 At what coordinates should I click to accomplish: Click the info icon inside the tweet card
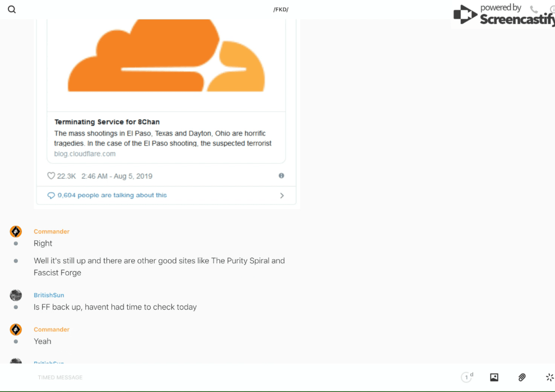pyautogui.click(x=281, y=176)
